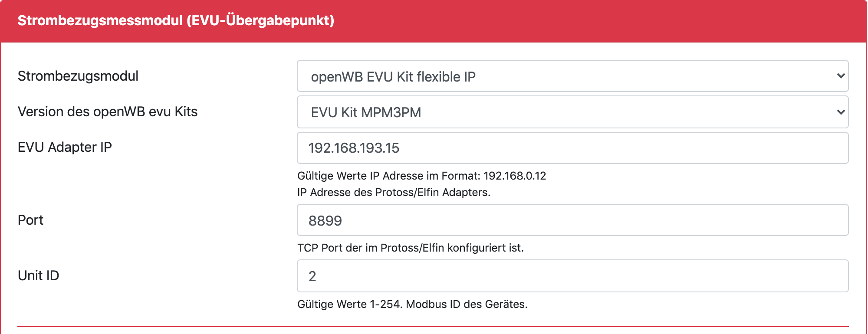Click the "TCP Port der im Protoss/Elfin" hint
This screenshot has height=334, width=868.
point(410,248)
